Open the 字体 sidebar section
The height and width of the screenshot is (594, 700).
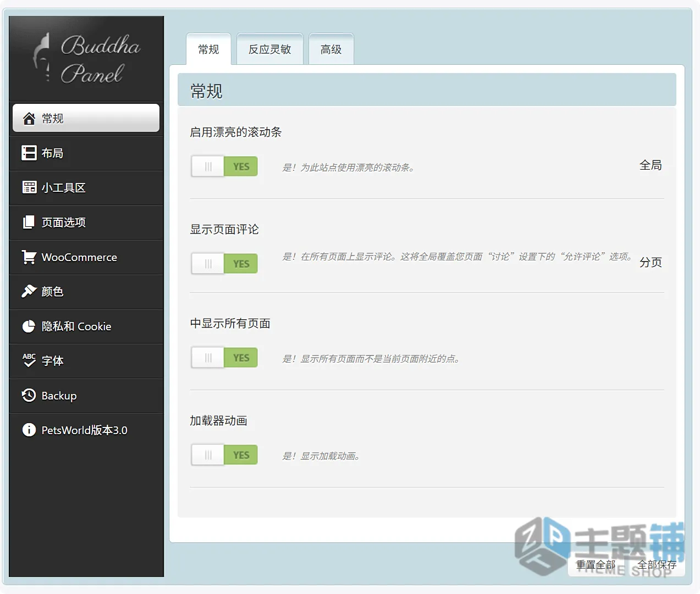point(86,361)
